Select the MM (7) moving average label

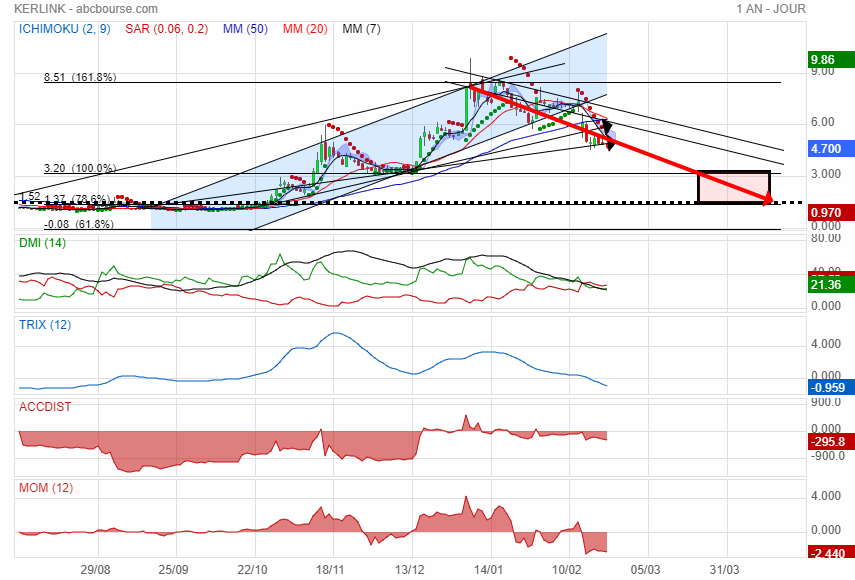(x=361, y=29)
